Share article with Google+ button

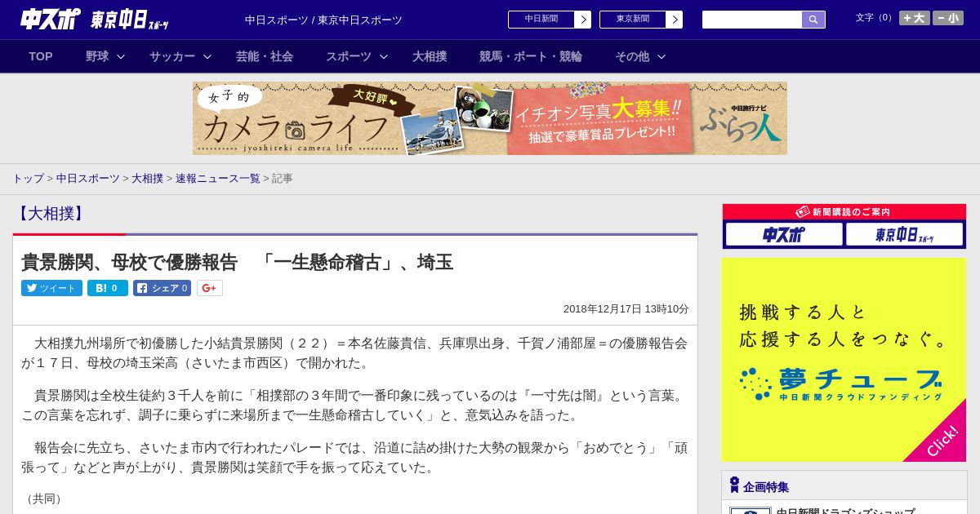pos(209,288)
